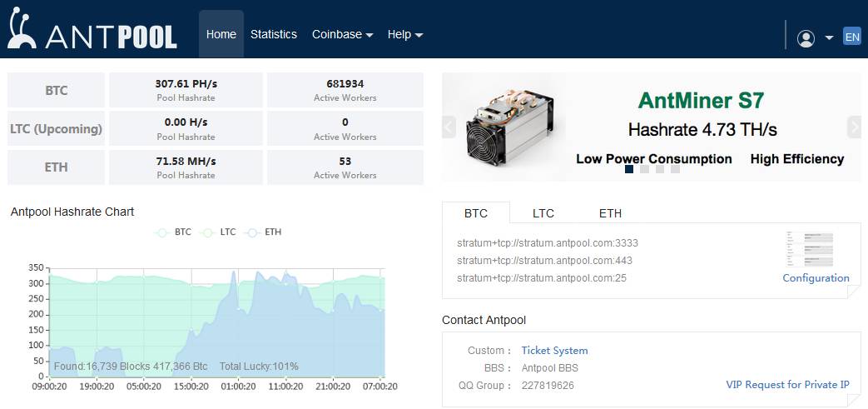Open the Ticket System link
Viewport: 868px width, 409px height.
click(x=555, y=350)
